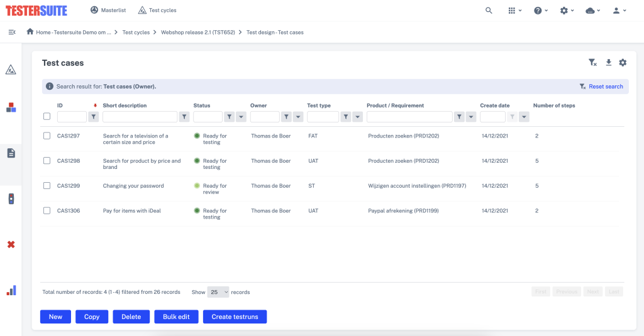
Task: Open the traffic light sidebar icon
Action: point(11,199)
